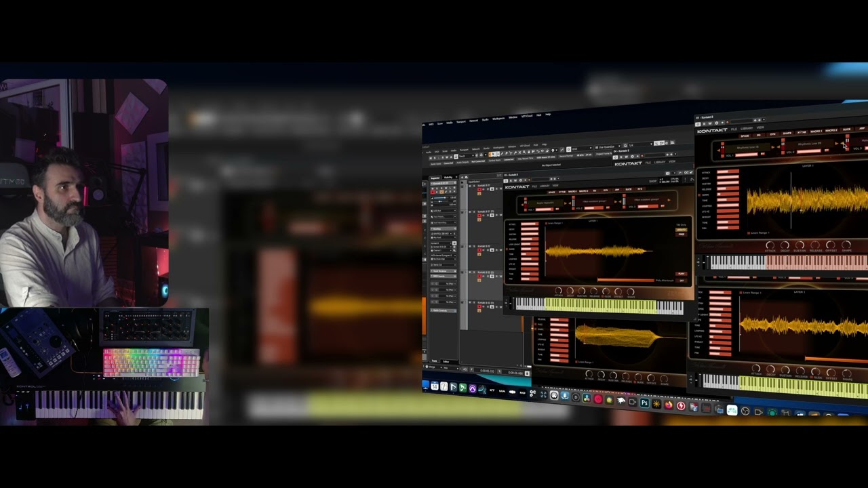868x488 pixels.
Task: Click SHAPE knob in 01 Kontakt window
Action: pos(846,245)
